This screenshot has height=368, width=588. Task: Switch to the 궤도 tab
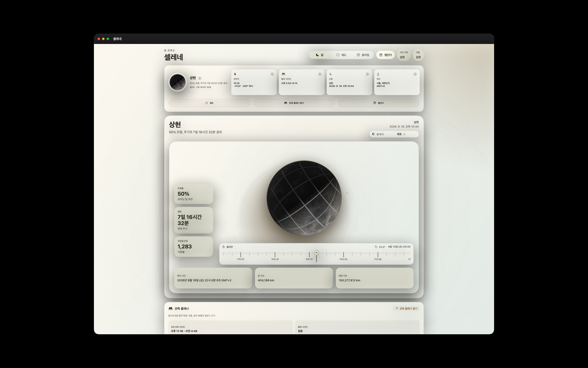pyautogui.click(x=341, y=55)
